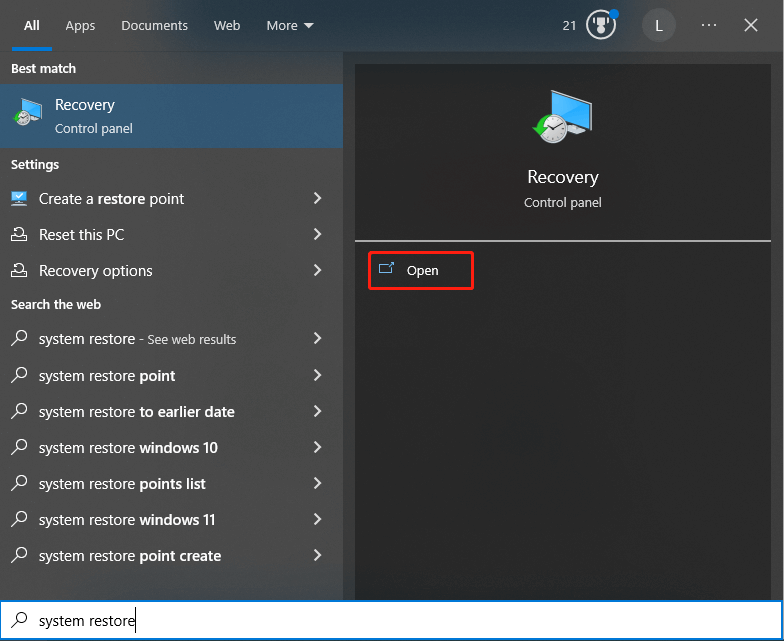Click the Recovery options icon
784x641 pixels.
coord(19,271)
